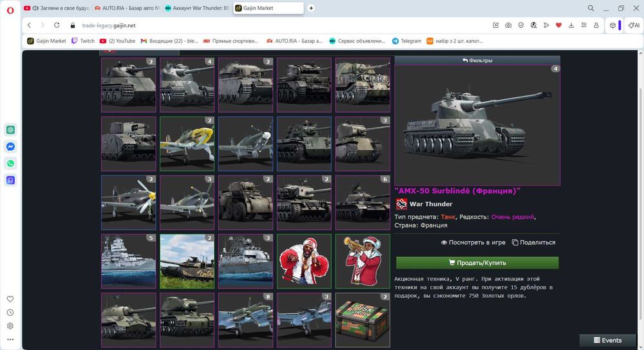Viewport: 644px width, 350px height.
Task: Open the Gmail 'Входящие (22)' bookmark
Action: (169, 41)
